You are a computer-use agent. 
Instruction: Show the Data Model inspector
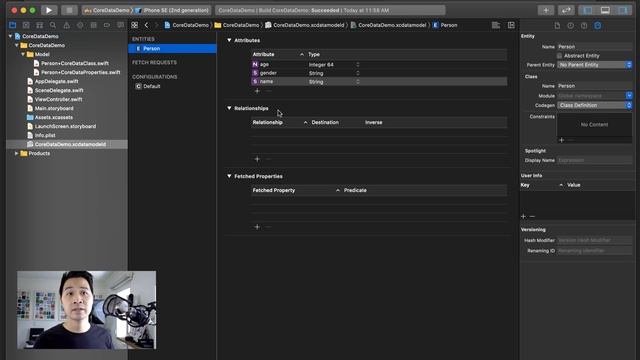598,25
